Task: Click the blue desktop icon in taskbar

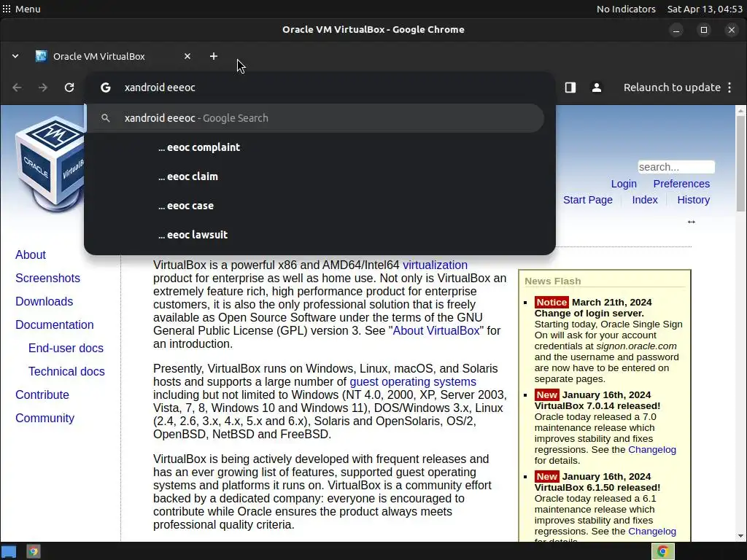Action: pyautogui.click(x=9, y=551)
